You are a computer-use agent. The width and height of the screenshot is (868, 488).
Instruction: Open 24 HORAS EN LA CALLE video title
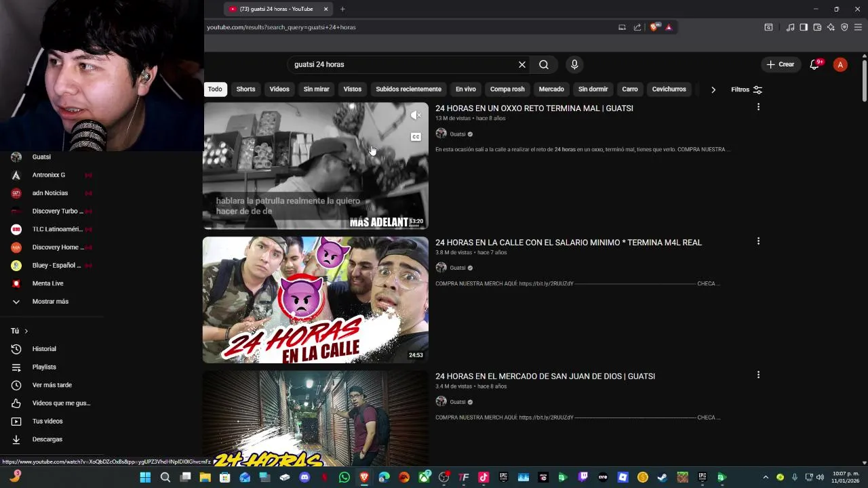pos(568,243)
